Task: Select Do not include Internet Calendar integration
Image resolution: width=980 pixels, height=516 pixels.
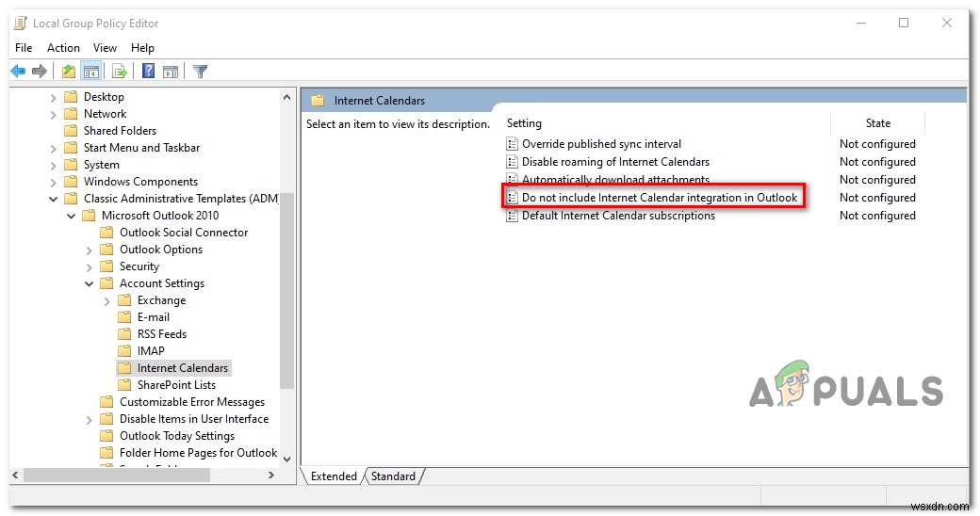Action: [660, 198]
